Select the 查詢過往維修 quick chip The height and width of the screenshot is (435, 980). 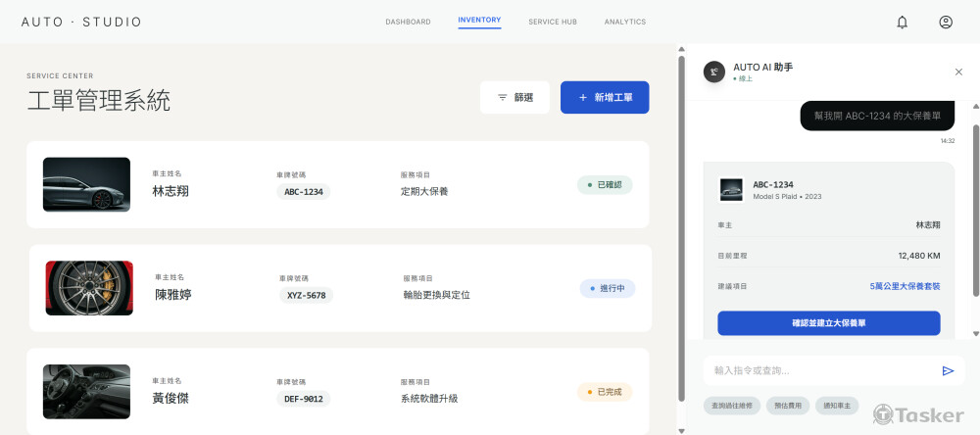click(731, 405)
